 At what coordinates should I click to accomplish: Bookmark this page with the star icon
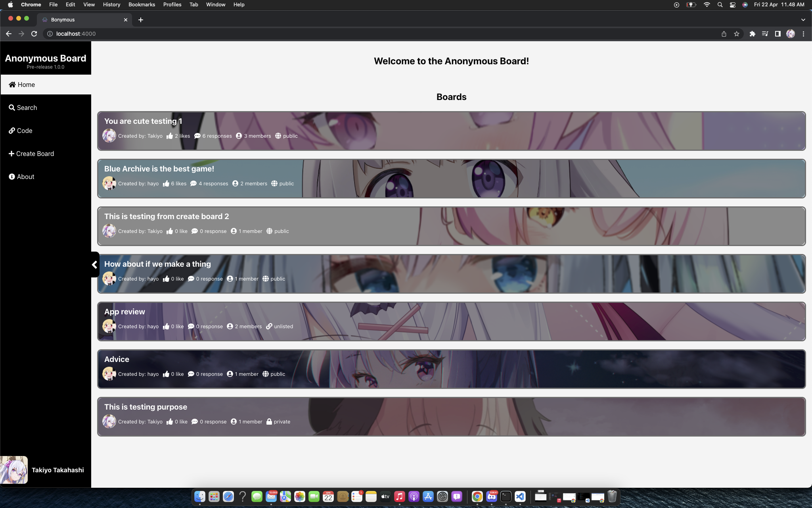click(737, 34)
